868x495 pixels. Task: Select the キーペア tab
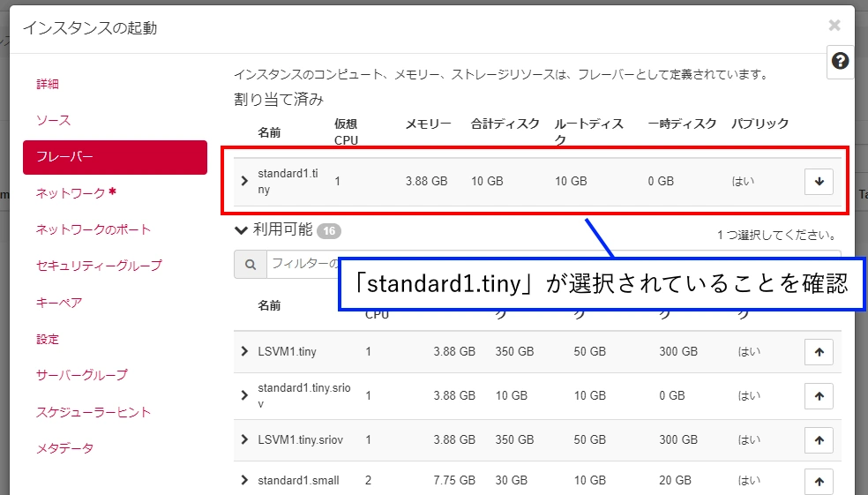tap(59, 303)
